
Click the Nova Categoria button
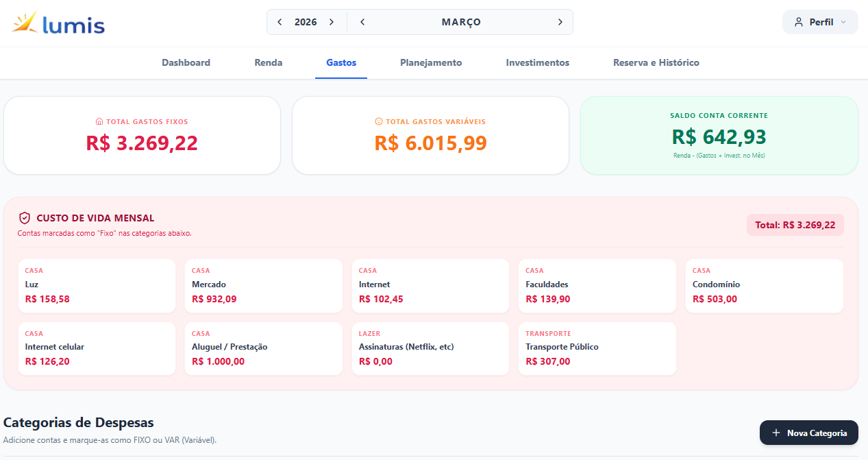coord(808,433)
